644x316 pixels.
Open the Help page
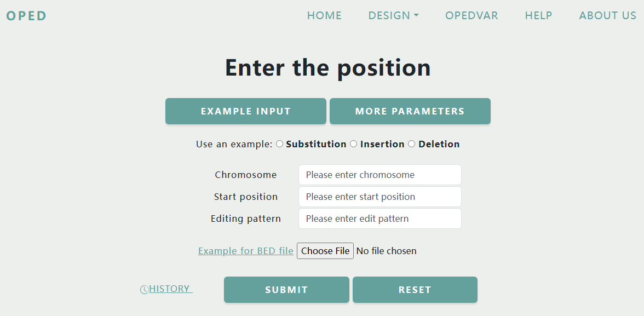538,16
